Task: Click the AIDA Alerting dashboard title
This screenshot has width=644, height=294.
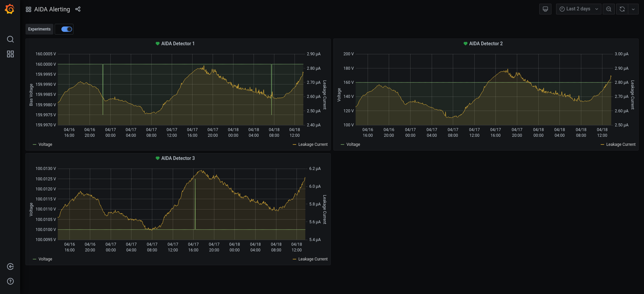Action: coord(52,9)
